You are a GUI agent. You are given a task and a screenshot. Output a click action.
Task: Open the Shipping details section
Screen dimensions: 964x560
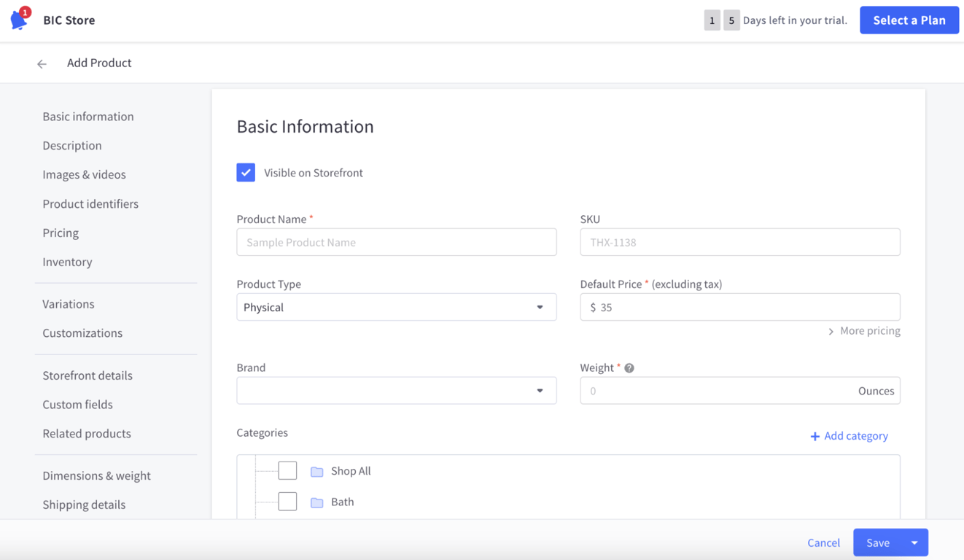click(84, 504)
